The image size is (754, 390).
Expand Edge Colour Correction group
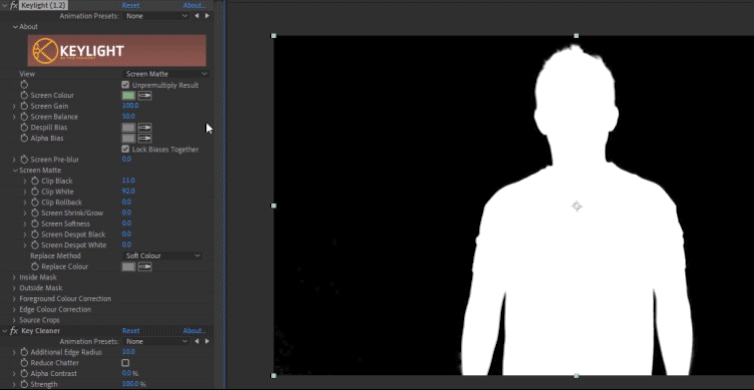point(14,309)
